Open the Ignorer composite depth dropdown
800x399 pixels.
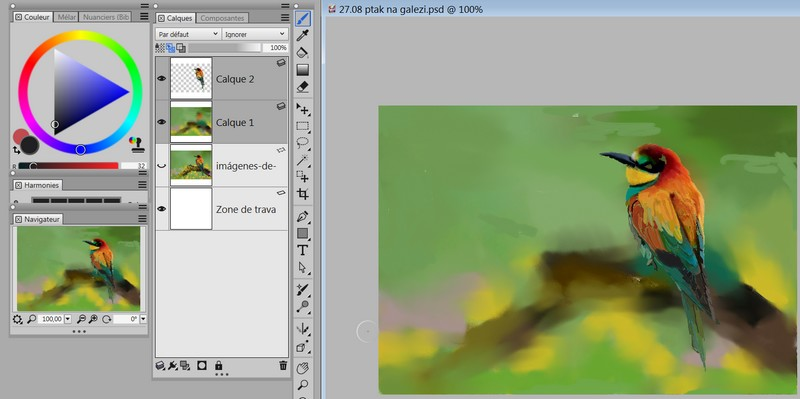click(255, 34)
